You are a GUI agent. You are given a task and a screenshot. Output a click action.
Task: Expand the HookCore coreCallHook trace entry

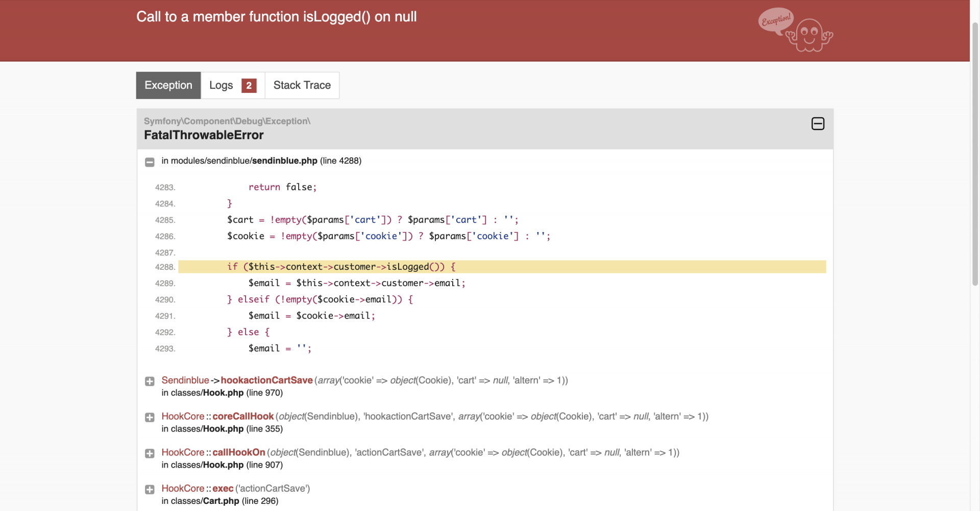(x=150, y=417)
